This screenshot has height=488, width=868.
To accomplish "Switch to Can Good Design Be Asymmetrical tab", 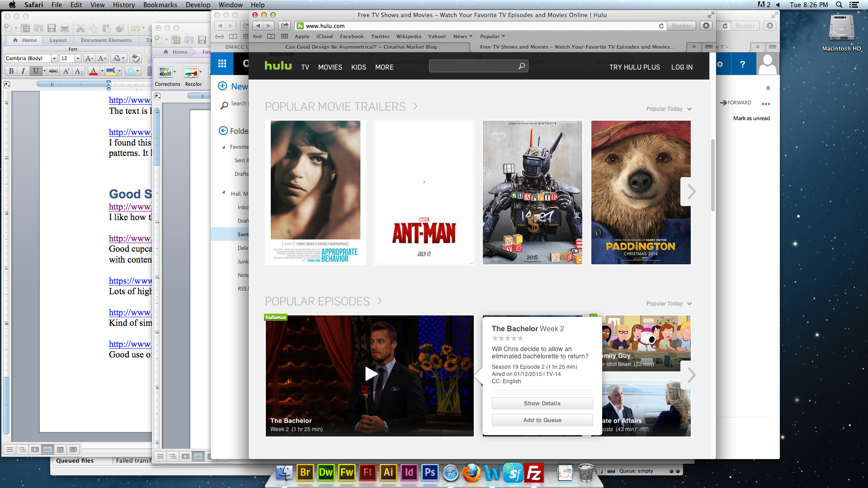I will [x=360, y=47].
